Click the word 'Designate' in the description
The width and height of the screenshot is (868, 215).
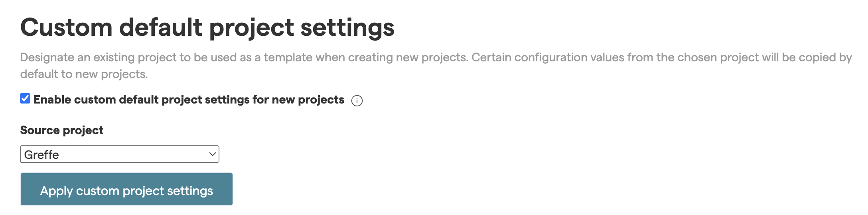tap(47, 58)
